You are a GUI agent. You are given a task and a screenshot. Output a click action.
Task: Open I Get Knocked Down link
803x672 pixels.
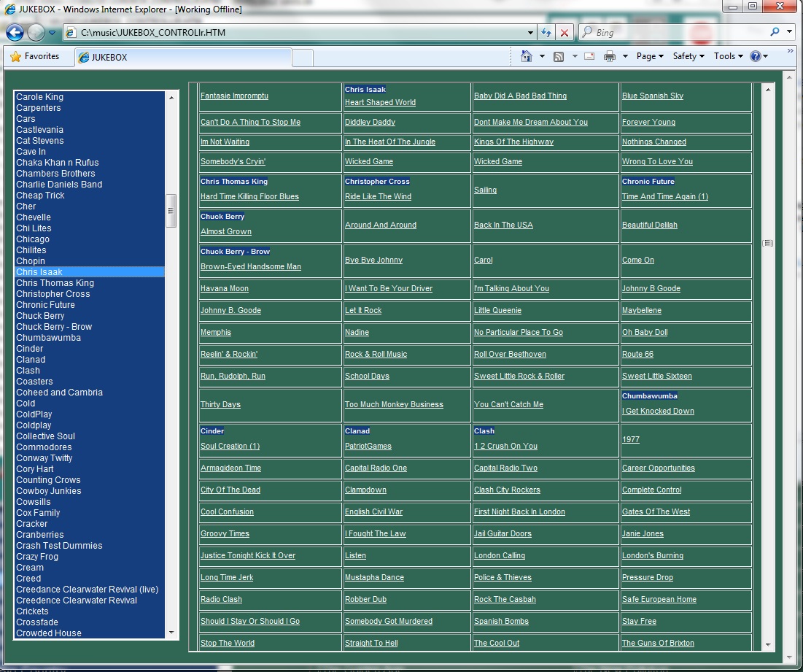(658, 411)
